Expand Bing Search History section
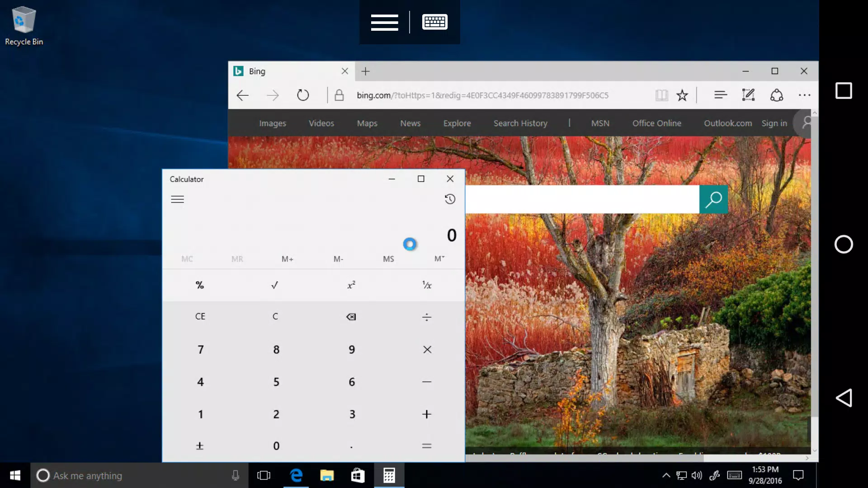The image size is (868, 488). click(519, 123)
